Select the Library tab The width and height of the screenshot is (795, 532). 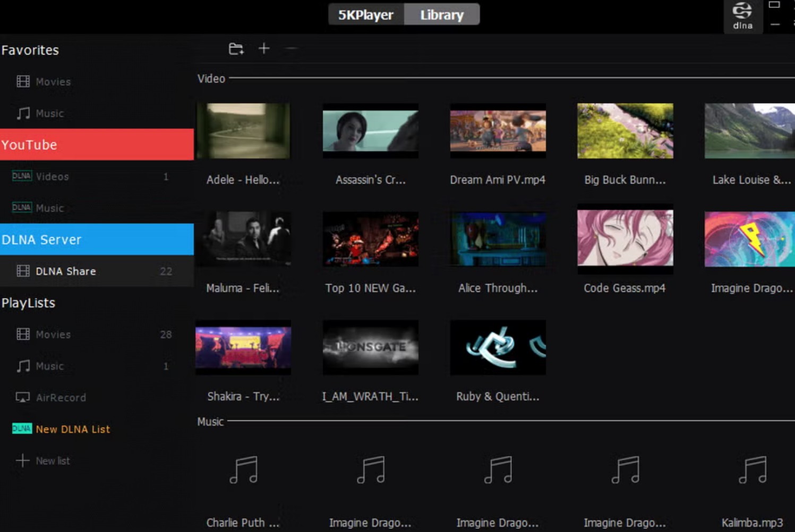click(x=442, y=14)
